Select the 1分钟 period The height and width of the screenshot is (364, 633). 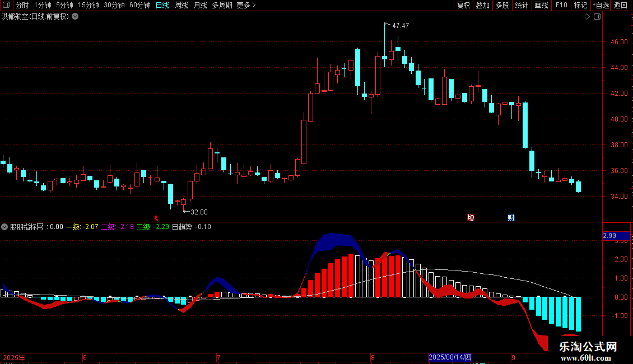pyautogui.click(x=43, y=5)
